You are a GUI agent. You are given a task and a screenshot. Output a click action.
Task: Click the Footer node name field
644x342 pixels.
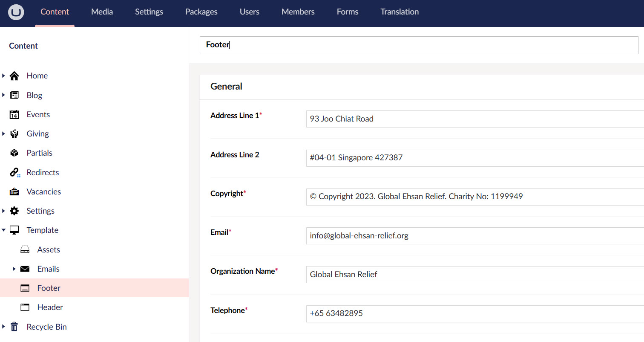(419, 45)
